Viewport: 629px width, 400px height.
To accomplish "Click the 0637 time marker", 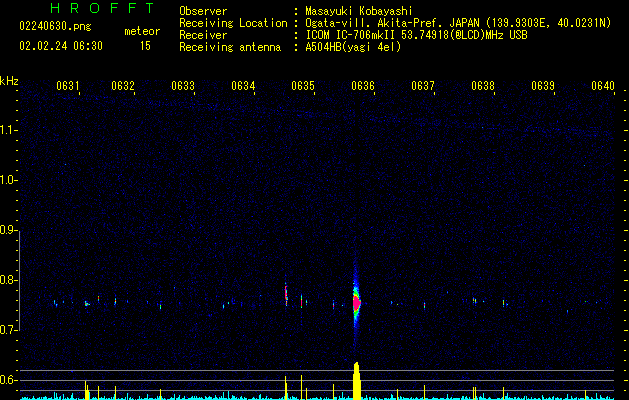I will 423,86.
